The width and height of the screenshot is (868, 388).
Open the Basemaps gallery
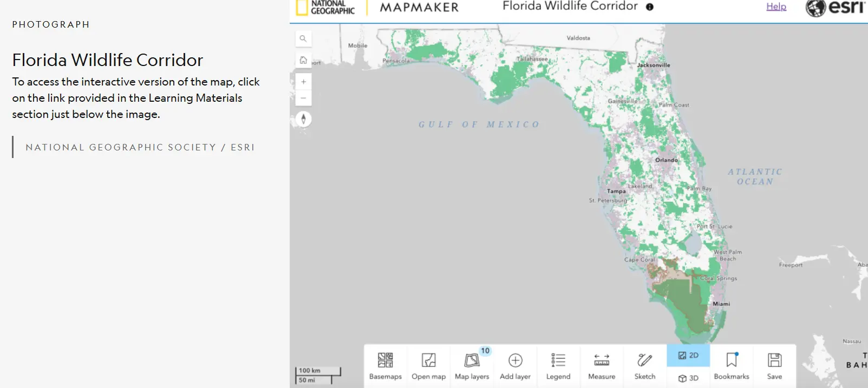pos(385,366)
